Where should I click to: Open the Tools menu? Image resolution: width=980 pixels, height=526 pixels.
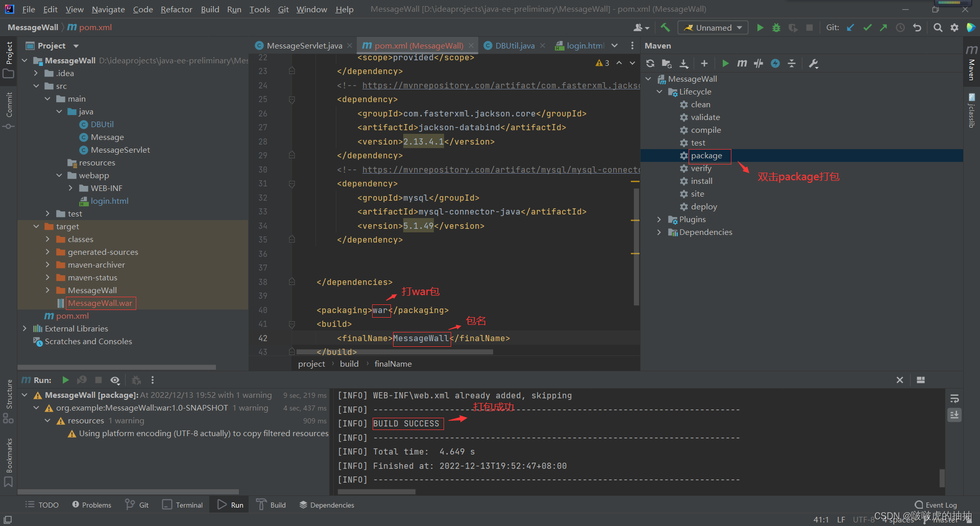pos(259,9)
